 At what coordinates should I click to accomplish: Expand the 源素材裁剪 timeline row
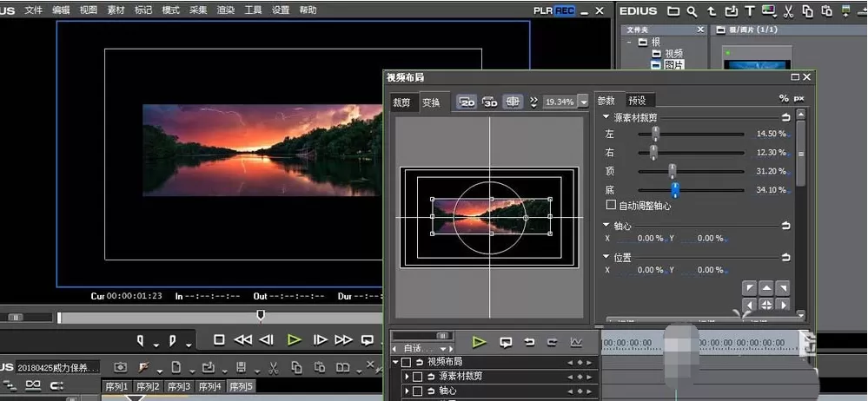[407, 377]
